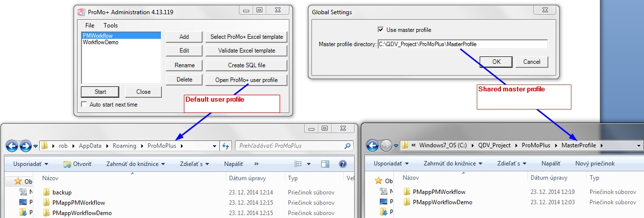Screen dimensions: 644x218
Task: Cancel the Global Settings dialog
Action: tap(532, 62)
